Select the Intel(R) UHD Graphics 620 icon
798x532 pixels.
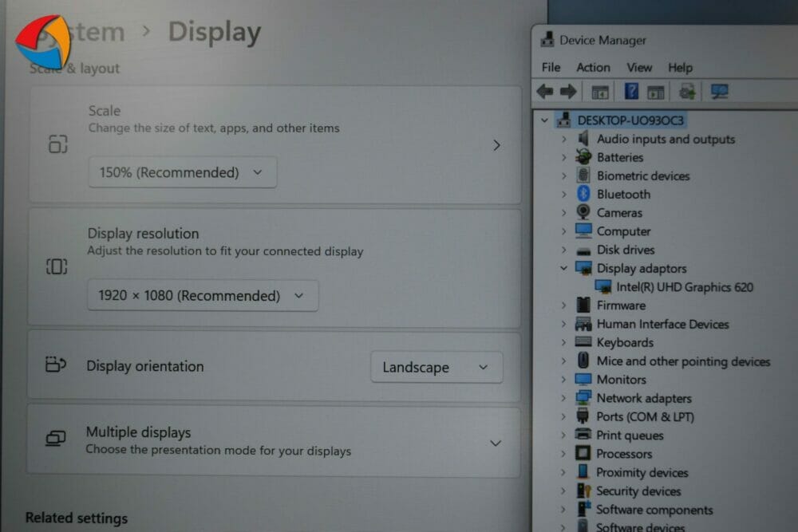(603, 286)
